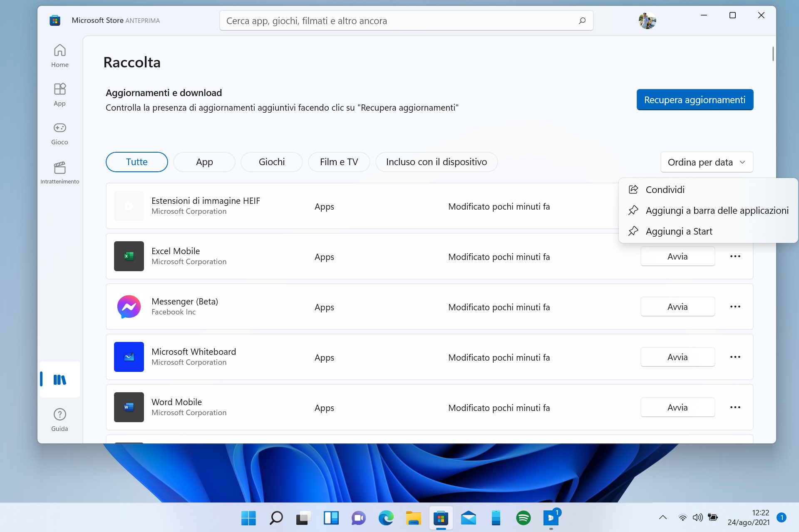Click Avvia for Messenger (Beta)
Image resolution: width=799 pixels, height=532 pixels.
tap(677, 307)
